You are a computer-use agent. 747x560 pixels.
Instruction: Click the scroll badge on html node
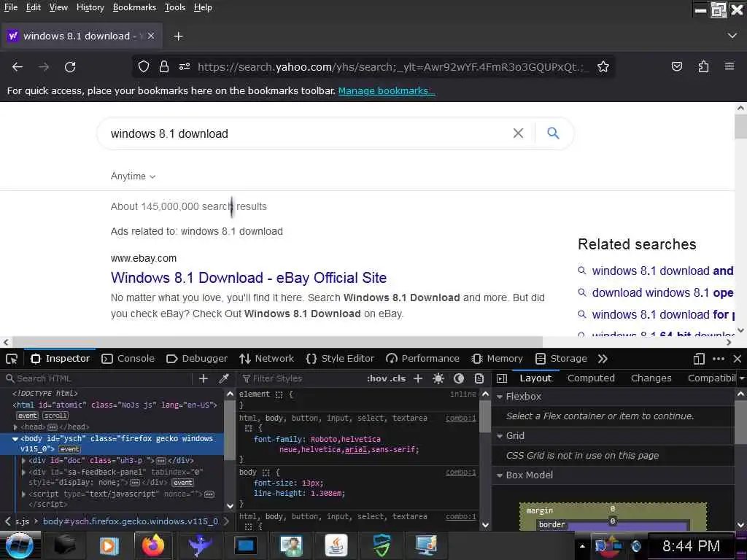tap(55, 416)
